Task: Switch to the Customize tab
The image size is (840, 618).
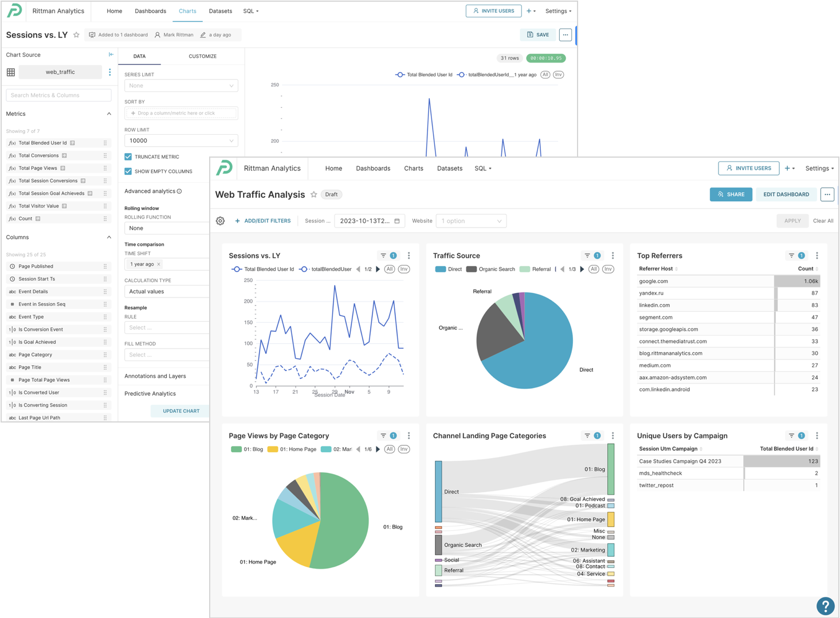Action: click(x=202, y=56)
